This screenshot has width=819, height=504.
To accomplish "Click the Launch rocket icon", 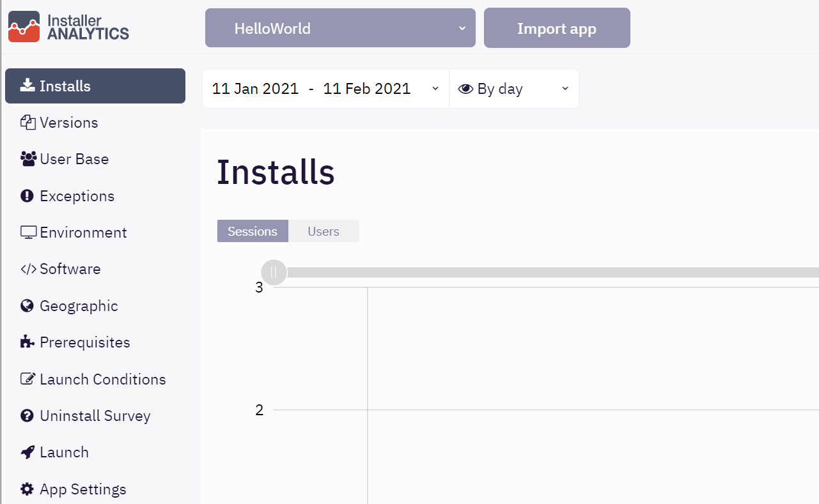I will coord(27,452).
